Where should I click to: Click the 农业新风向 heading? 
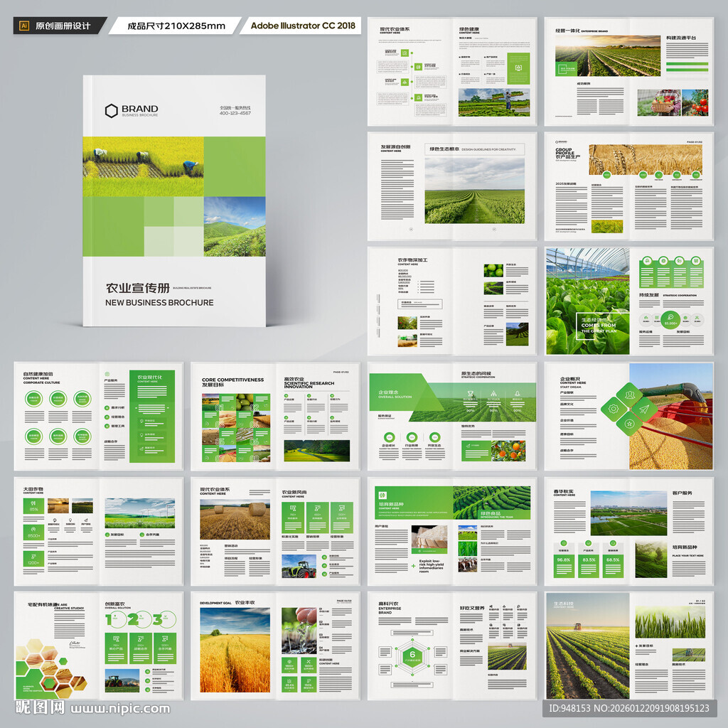pos(294,492)
